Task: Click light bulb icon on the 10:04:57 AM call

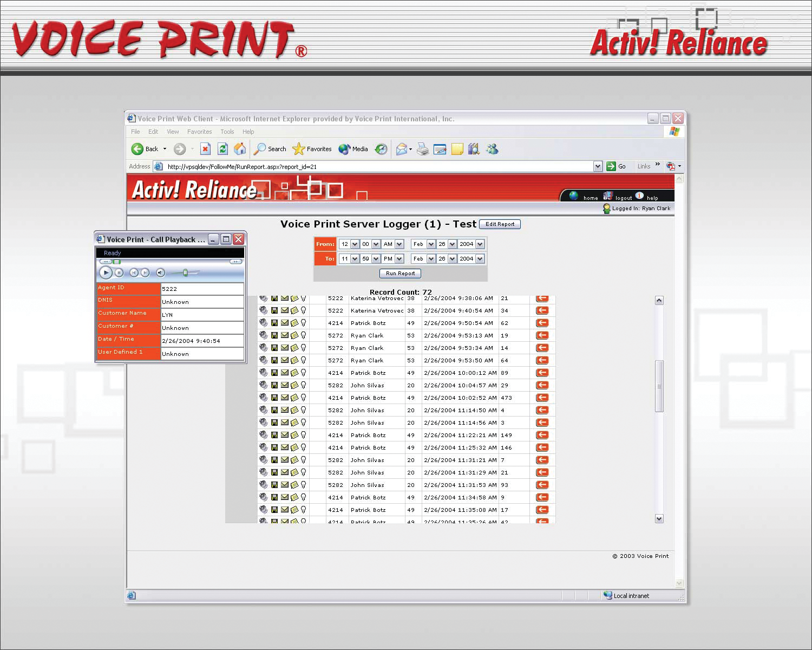Action: (x=304, y=386)
